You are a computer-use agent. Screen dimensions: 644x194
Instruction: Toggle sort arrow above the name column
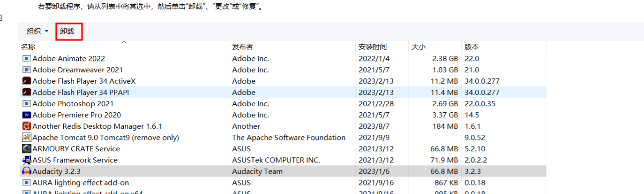(x=124, y=42)
